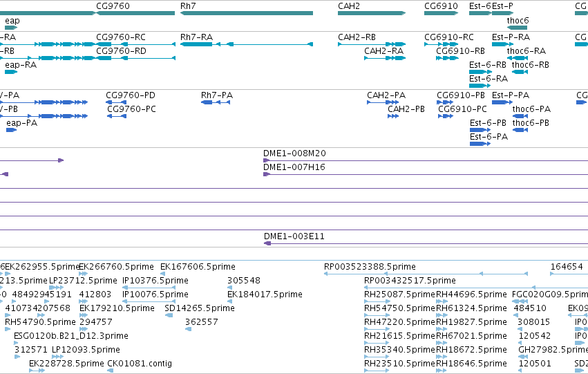Click the eap-RA transcript
Image resolution: width=588 pixels, height=374 pixels.
11,72
